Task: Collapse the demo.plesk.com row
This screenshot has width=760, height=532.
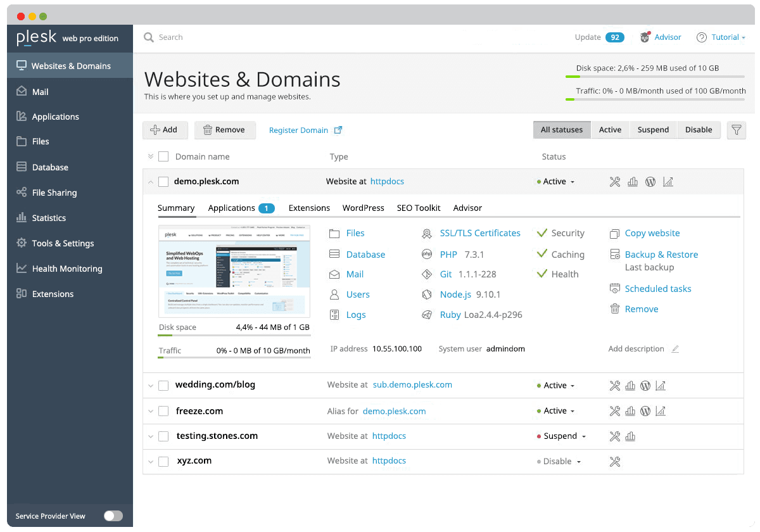Action: (x=150, y=182)
